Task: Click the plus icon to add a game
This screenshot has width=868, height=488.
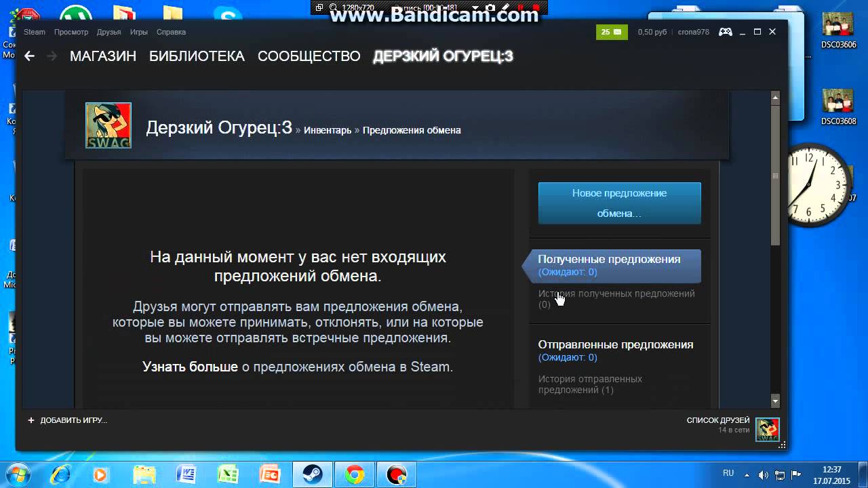Action: (x=31, y=420)
